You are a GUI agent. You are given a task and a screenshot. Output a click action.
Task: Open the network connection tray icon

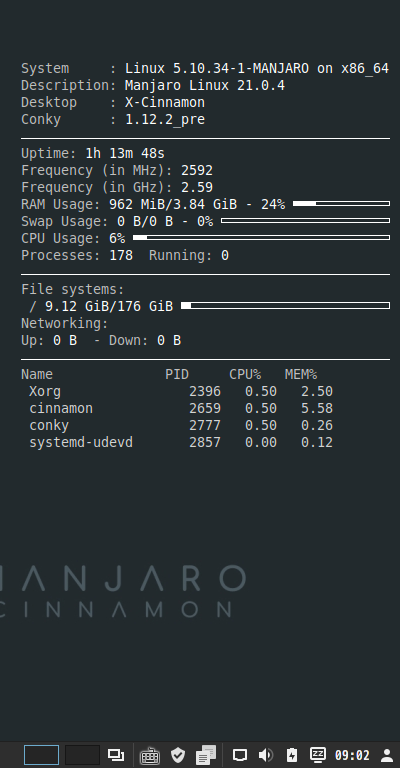[239, 755]
